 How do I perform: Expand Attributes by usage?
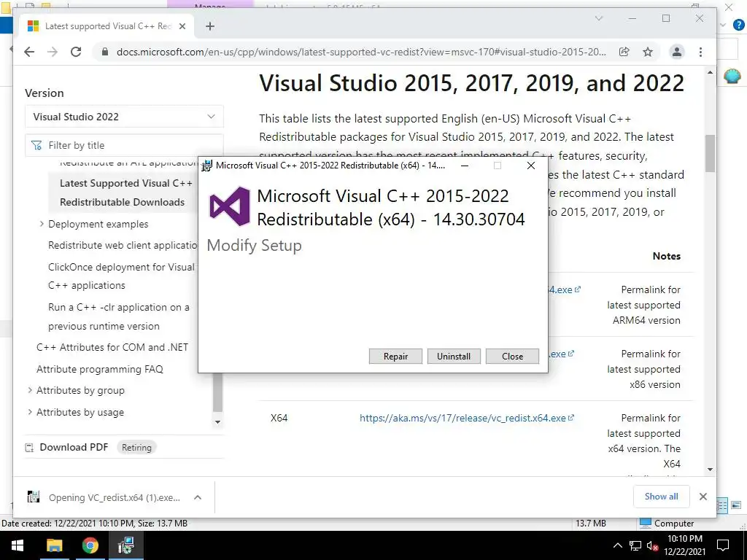point(30,412)
